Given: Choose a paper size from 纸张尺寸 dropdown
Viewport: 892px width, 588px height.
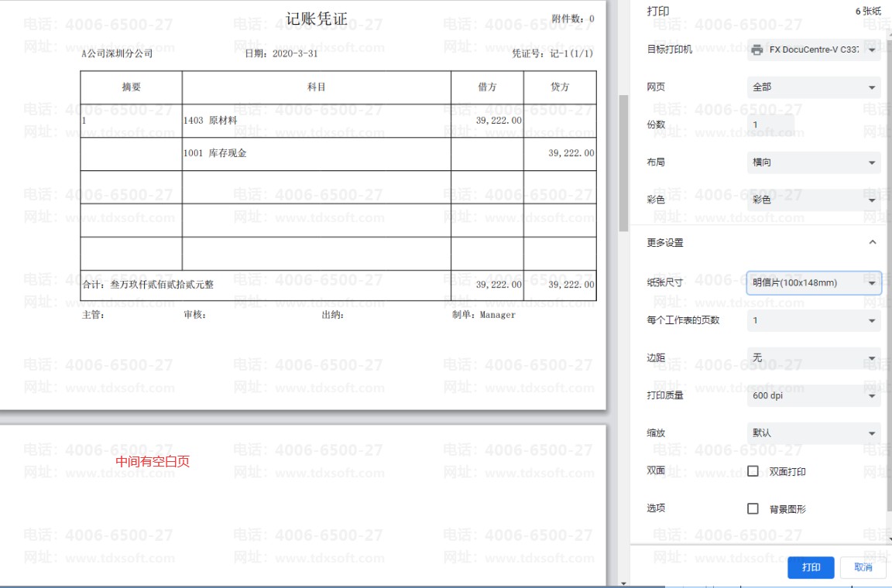Looking at the screenshot, I should [813, 283].
